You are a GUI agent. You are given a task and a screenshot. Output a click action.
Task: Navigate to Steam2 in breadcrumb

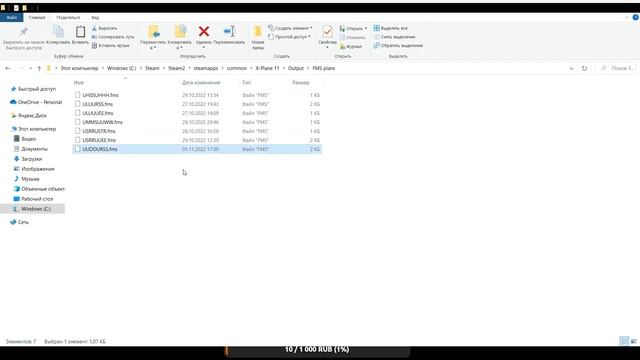click(176, 68)
